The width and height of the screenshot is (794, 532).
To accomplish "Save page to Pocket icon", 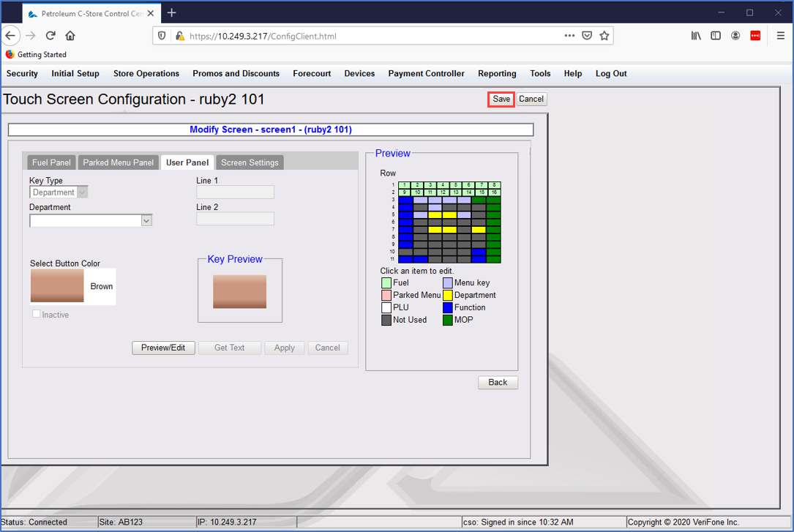I will tap(587, 36).
